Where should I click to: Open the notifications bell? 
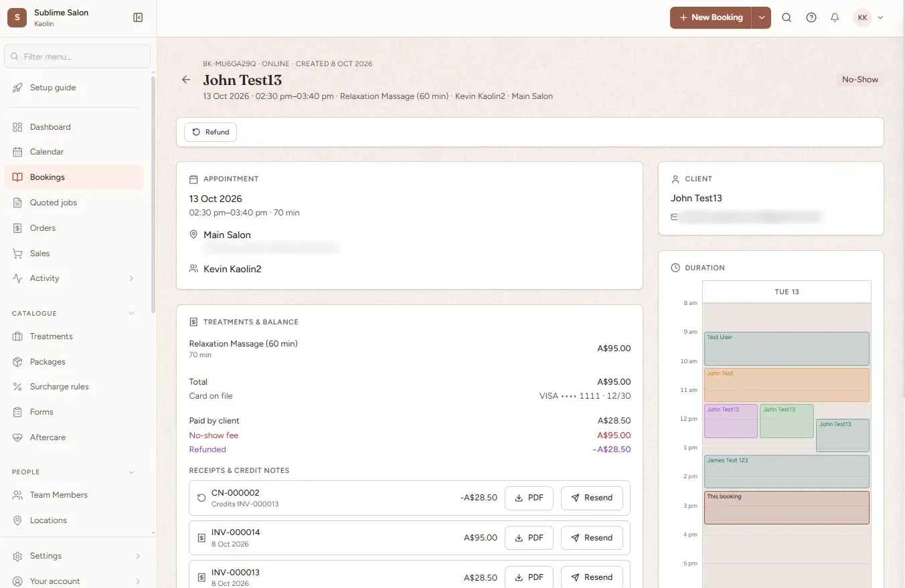click(x=835, y=17)
